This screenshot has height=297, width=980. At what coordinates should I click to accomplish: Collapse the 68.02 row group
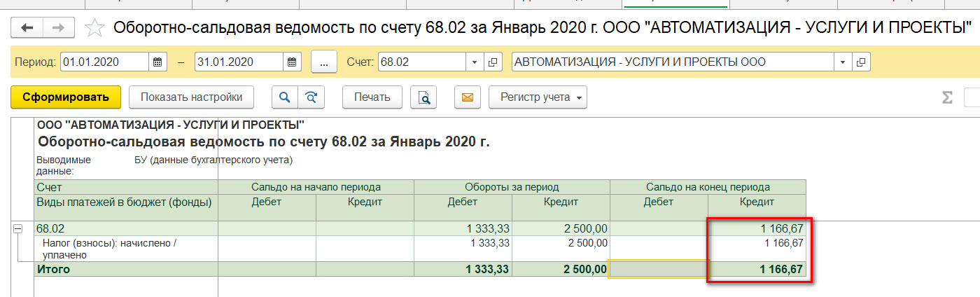(x=17, y=228)
